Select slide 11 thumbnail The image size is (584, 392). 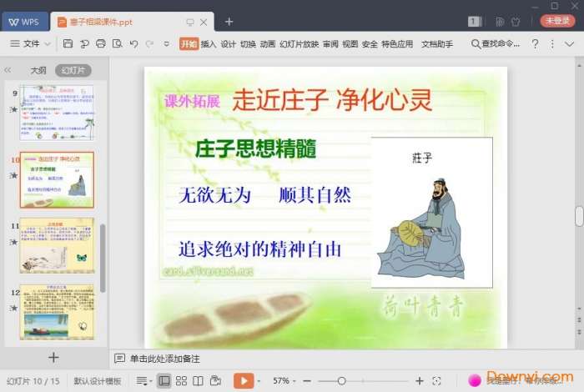coord(57,245)
